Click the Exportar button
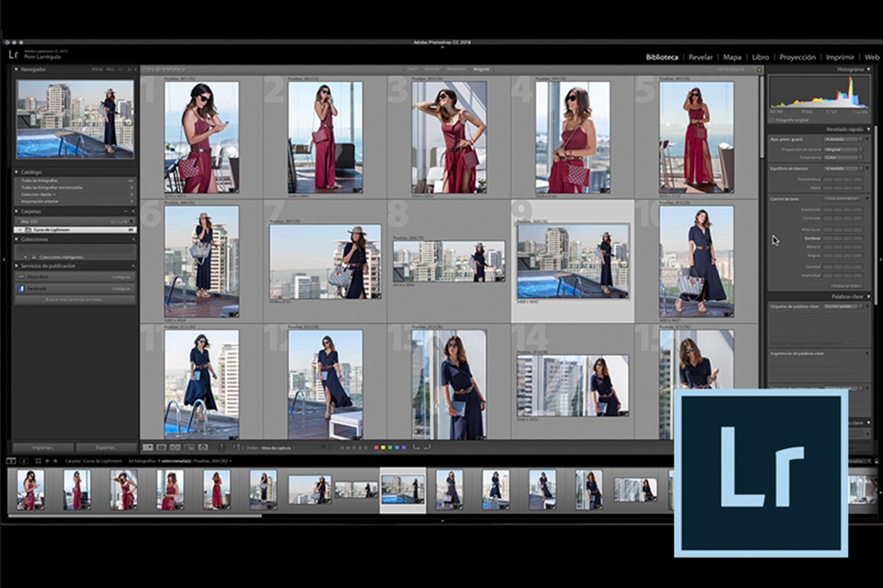Image resolution: width=883 pixels, height=588 pixels. pyautogui.click(x=106, y=447)
